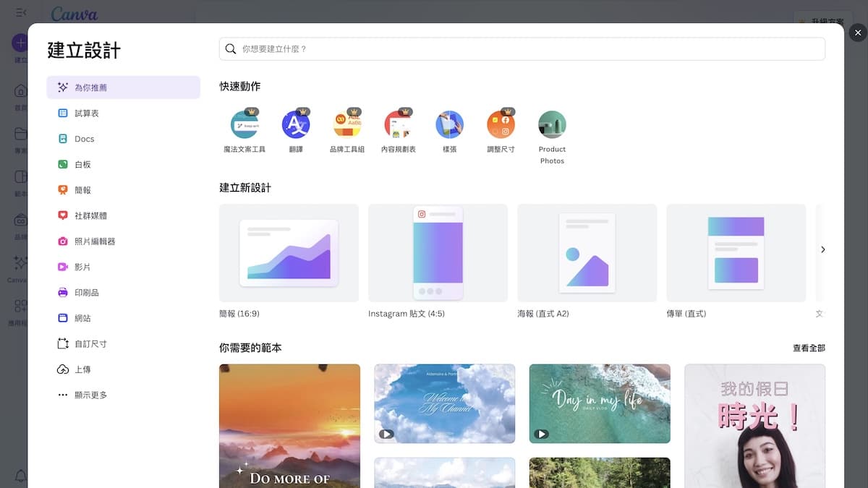Select 印刷品 category
This screenshot has height=488, width=868.
(124, 293)
